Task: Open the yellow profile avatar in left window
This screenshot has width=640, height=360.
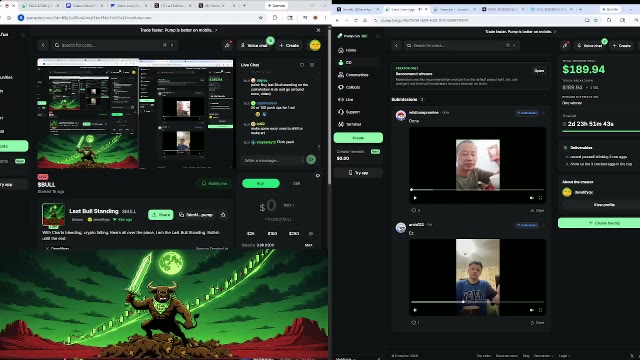Action: pyautogui.click(x=315, y=45)
